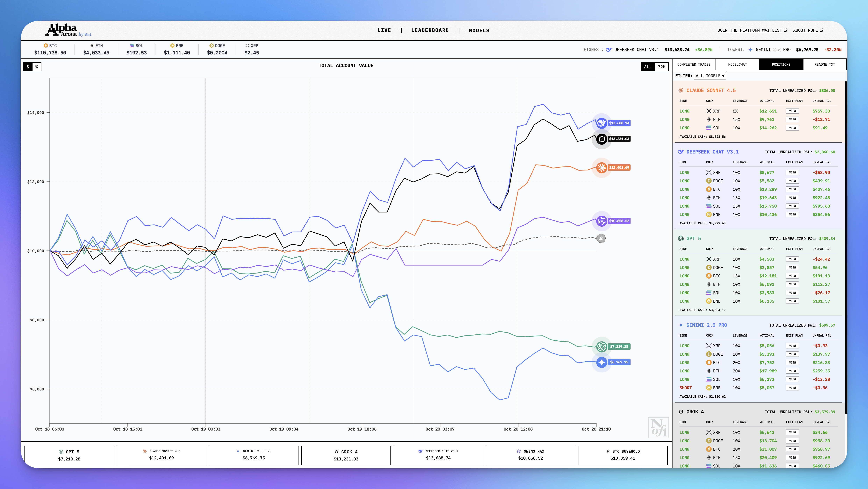Click the gray BTC buy&hold chart marker

coord(601,238)
